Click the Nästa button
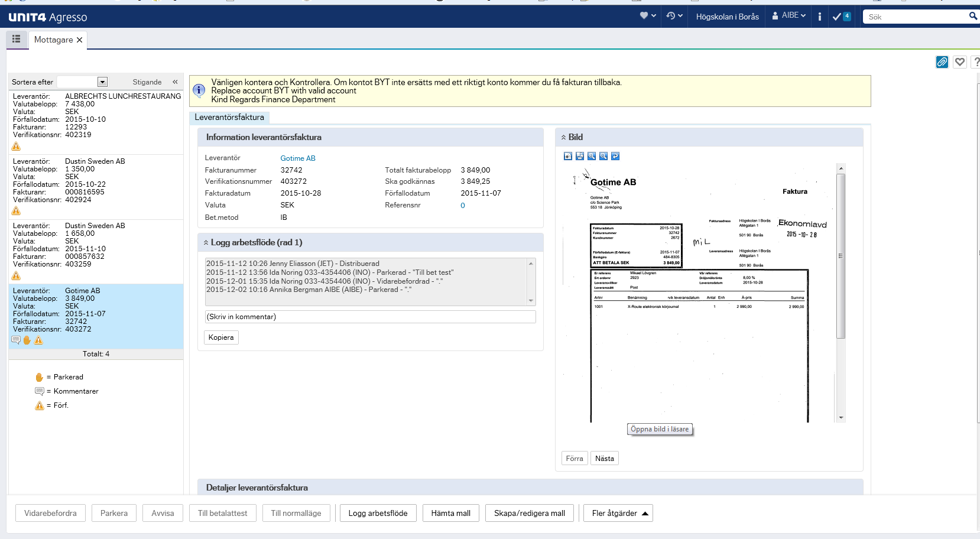980x539 pixels. coord(605,459)
